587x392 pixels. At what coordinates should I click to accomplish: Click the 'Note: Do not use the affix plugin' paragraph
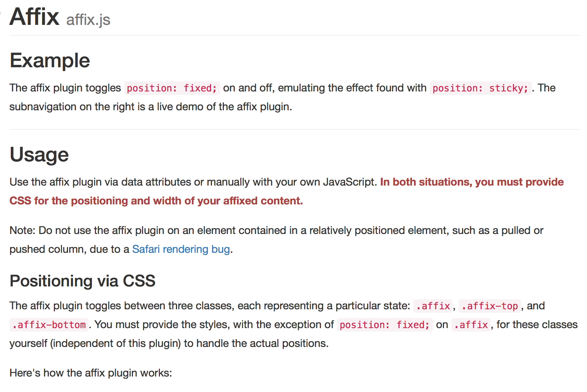pyautogui.click(x=276, y=240)
